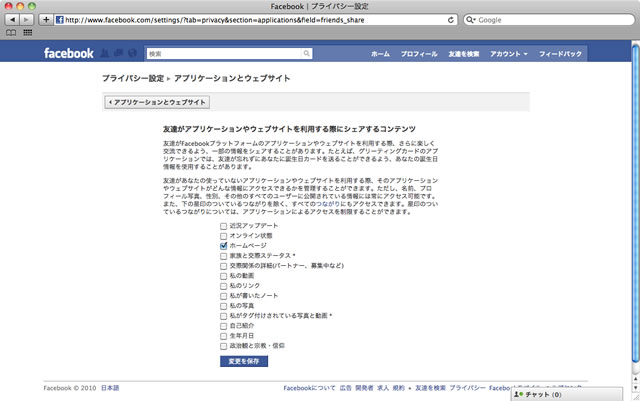
Task: Click the 変更を保存 button
Action: pos(244,361)
